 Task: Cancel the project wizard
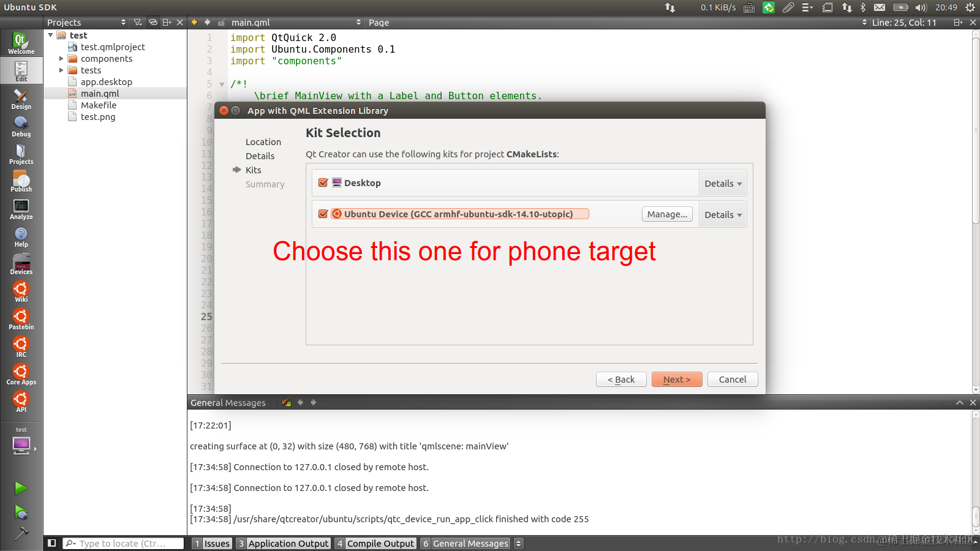733,380
